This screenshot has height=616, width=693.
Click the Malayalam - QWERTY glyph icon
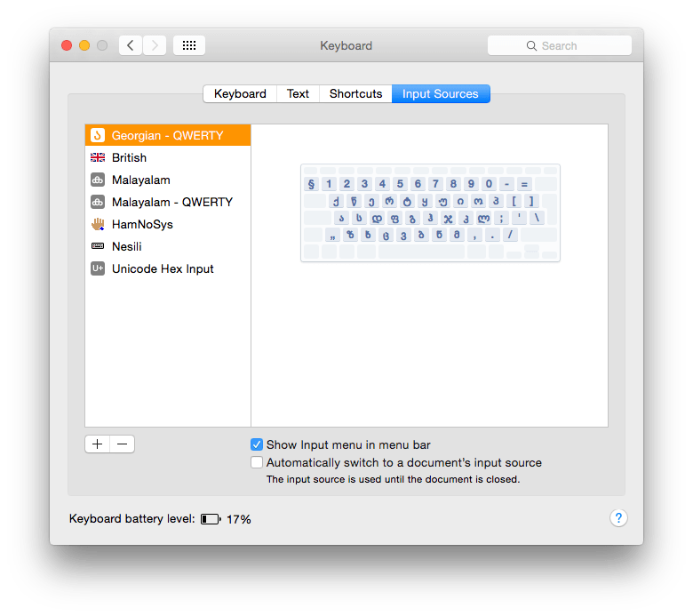(98, 202)
